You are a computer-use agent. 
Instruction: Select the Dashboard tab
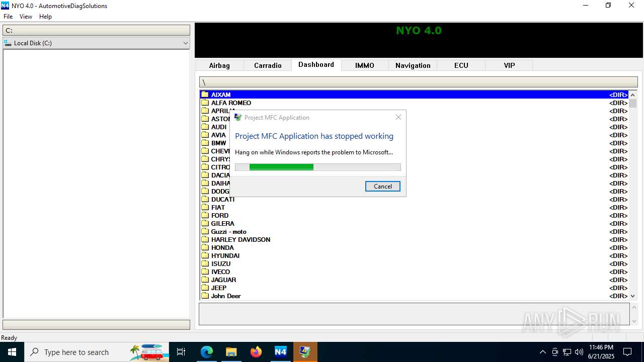[316, 64]
